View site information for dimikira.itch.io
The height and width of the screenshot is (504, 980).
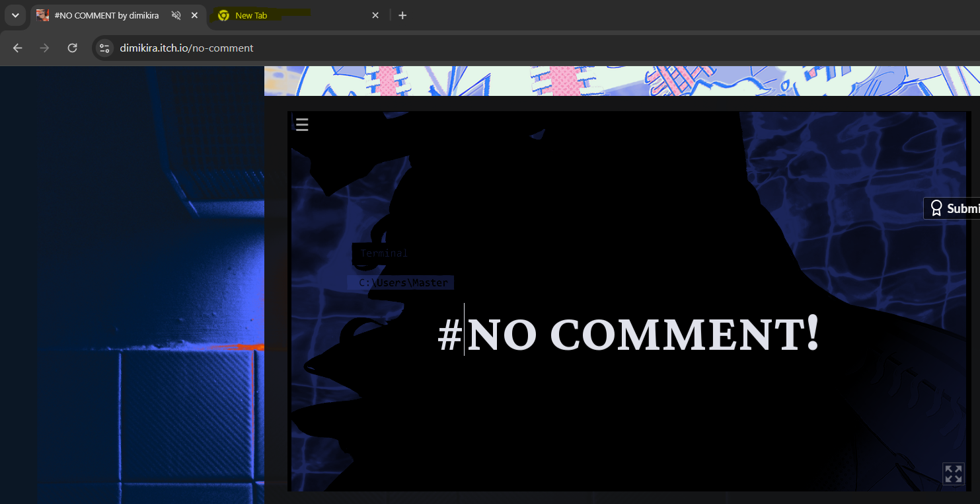click(x=104, y=48)
